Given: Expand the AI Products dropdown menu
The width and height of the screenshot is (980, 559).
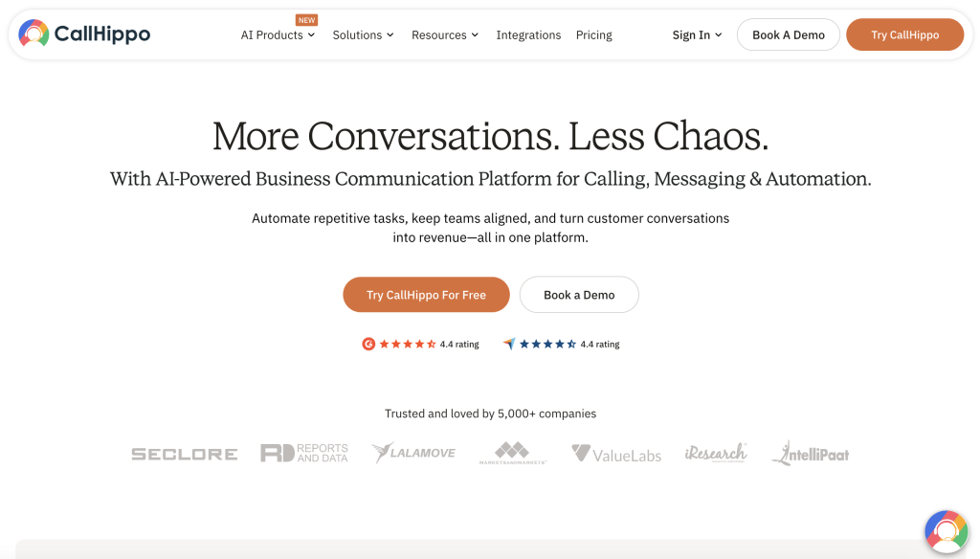Looking at the screenshot, I should click(x=278, y=35).
